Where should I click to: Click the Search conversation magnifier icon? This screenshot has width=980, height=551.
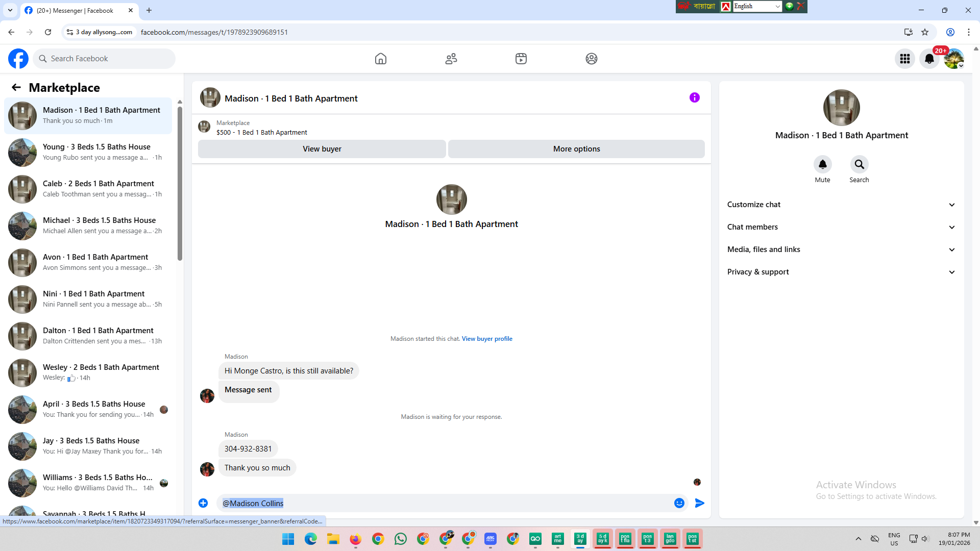tap(859, 164)
